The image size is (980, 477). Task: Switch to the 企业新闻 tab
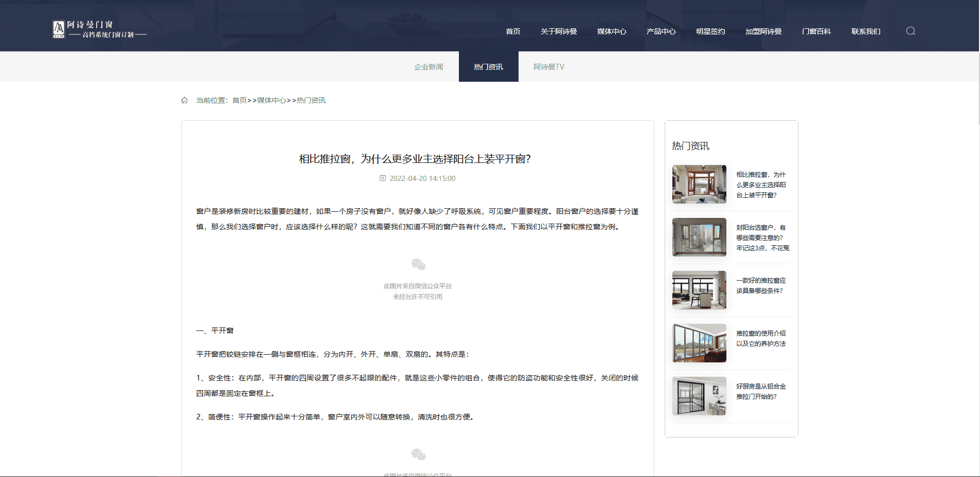tap(429, 67)
